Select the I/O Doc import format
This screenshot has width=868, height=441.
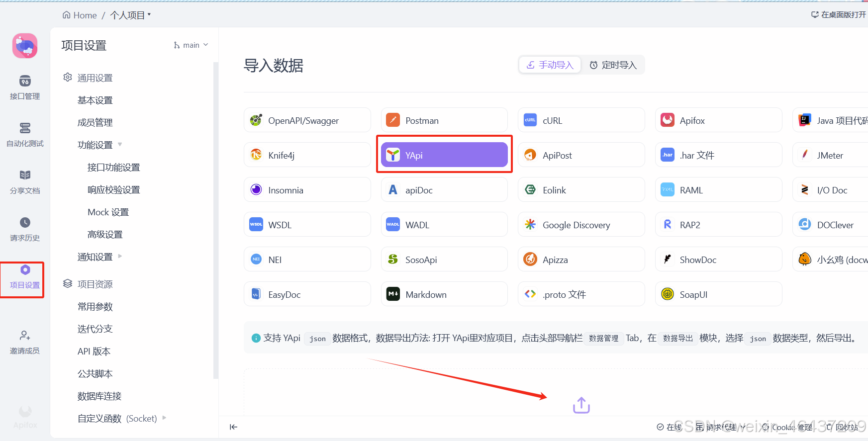830,190
